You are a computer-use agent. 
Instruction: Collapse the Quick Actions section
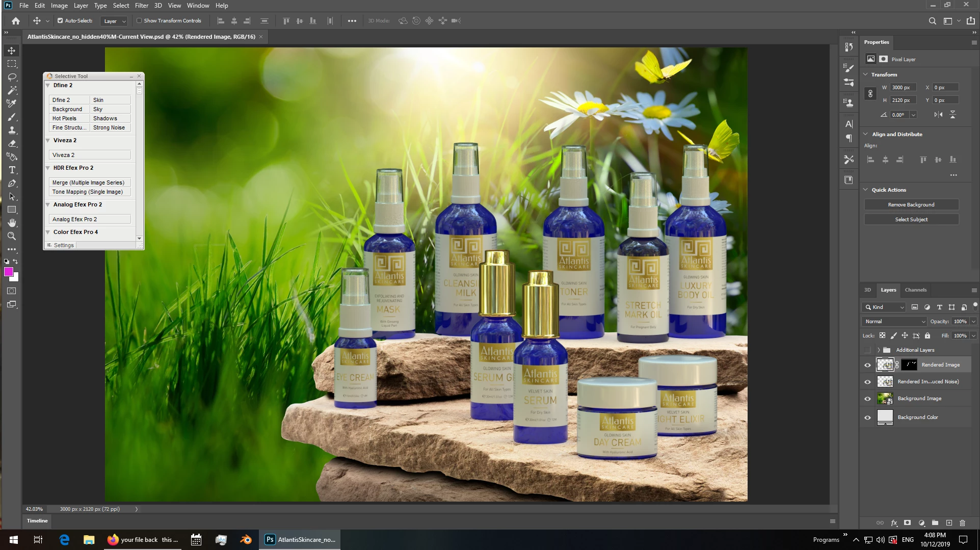pyautogui.click(x=865, y=190)
